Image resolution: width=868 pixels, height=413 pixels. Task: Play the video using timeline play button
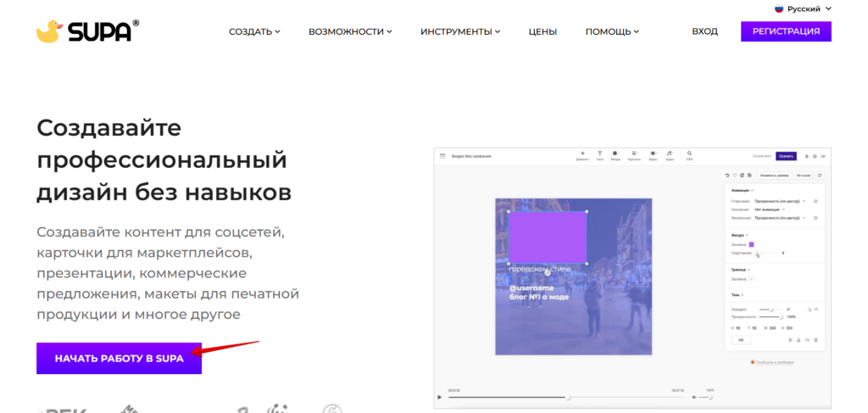pyautogui.click(x=440, y=398)
